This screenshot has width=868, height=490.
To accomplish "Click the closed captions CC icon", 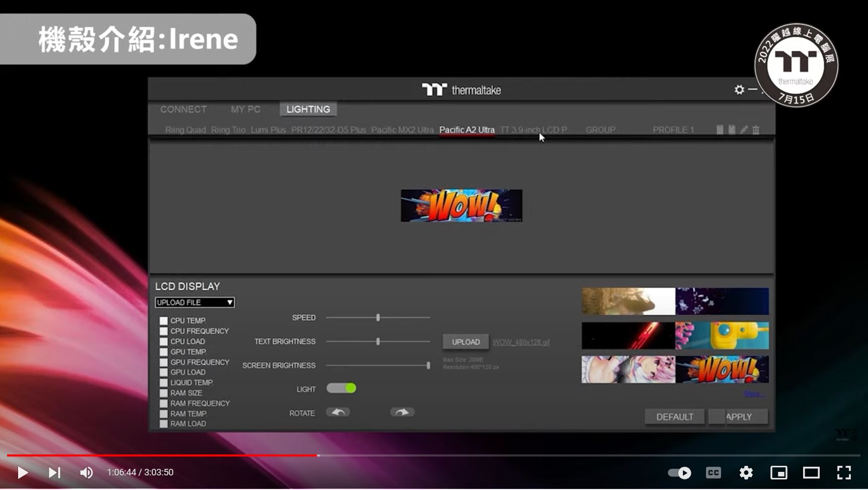I will pyautogui.click(x=713, y=472).
